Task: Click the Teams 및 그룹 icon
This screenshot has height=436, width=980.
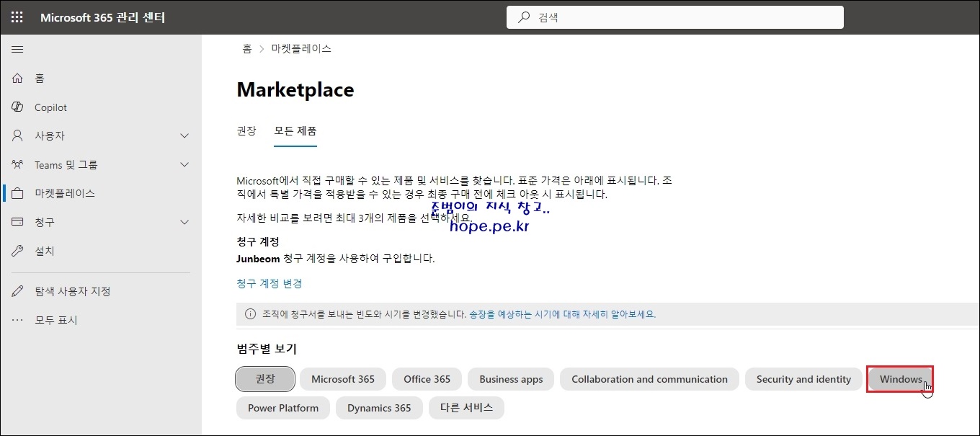Action: (x=18, y=164)
